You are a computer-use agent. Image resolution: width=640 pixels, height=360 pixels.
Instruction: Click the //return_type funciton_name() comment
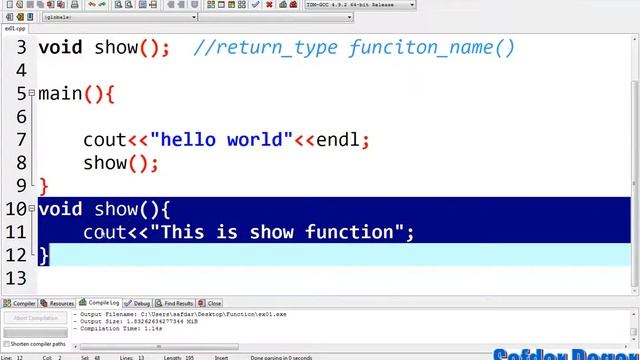[x=354, y=48]
